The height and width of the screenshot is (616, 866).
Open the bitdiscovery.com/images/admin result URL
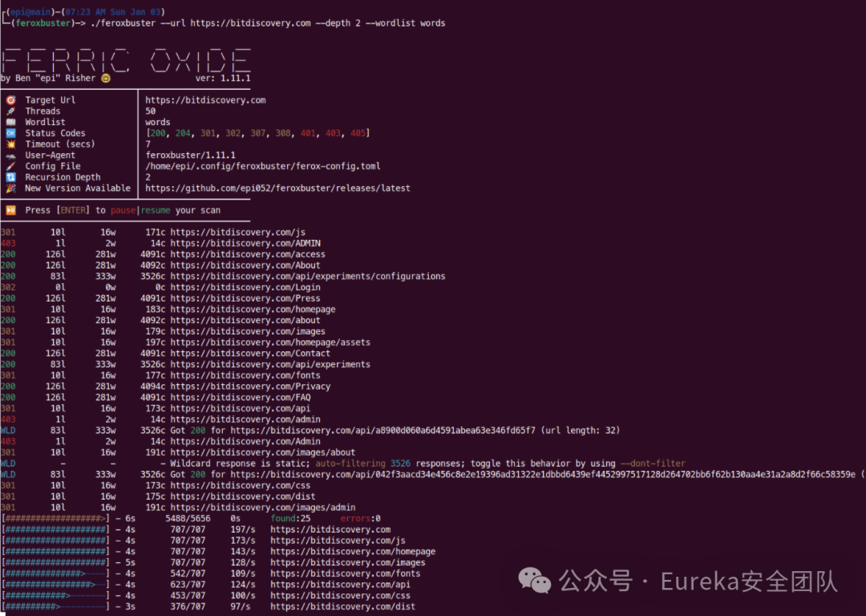(x=263, y=508)
